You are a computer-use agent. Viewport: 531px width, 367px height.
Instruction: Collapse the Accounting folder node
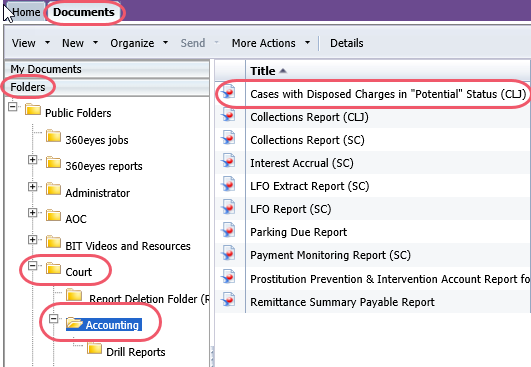coord(54,319)
